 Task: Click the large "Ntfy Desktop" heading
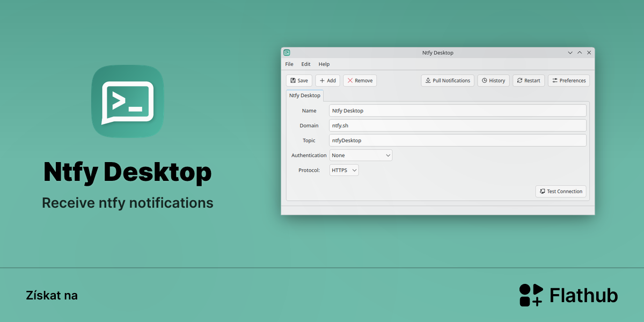[127, 172]
